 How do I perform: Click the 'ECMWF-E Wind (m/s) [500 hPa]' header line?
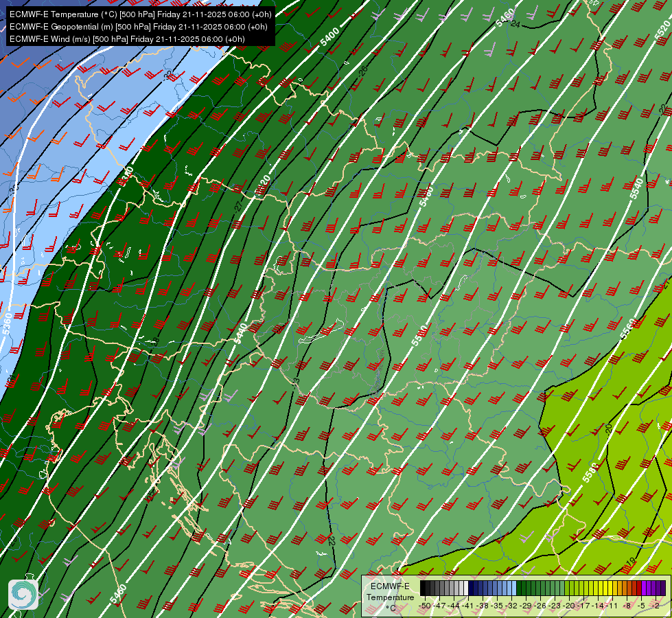click(x=127, y=39)
